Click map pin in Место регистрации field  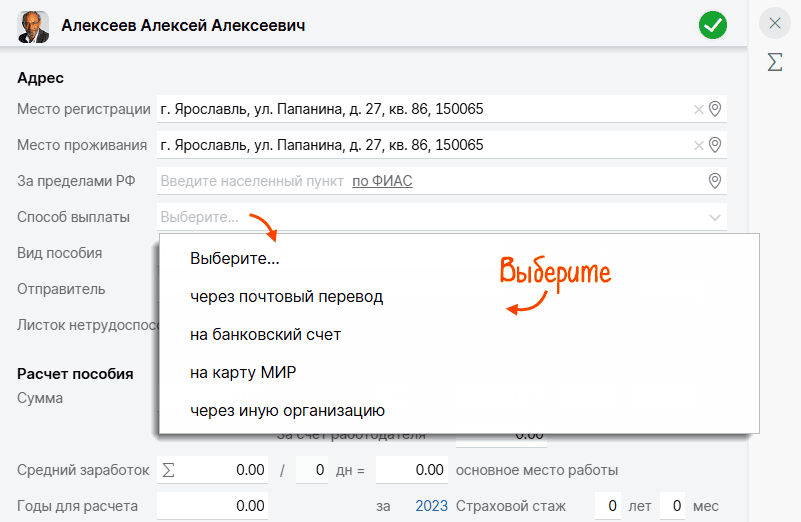coord(715,109)
